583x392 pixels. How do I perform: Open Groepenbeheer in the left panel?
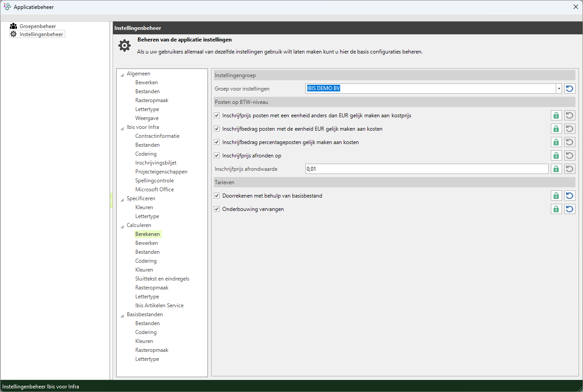tap(37, 26)
